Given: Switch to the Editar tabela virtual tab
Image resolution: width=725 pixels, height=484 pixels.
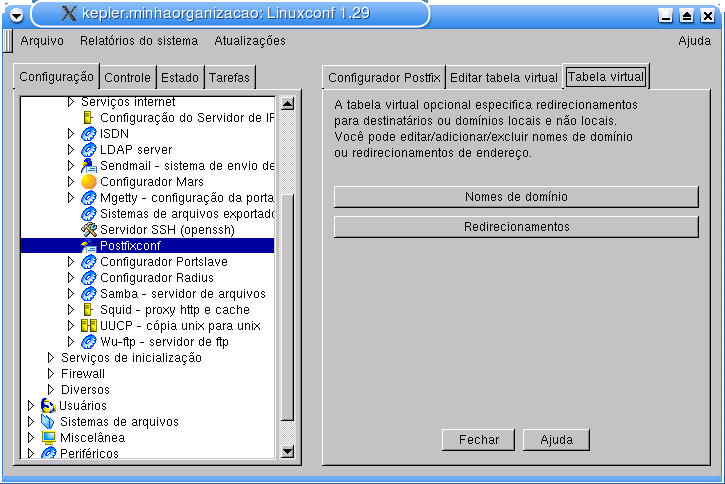Looking at the screenshot, I should coord(504,78).
